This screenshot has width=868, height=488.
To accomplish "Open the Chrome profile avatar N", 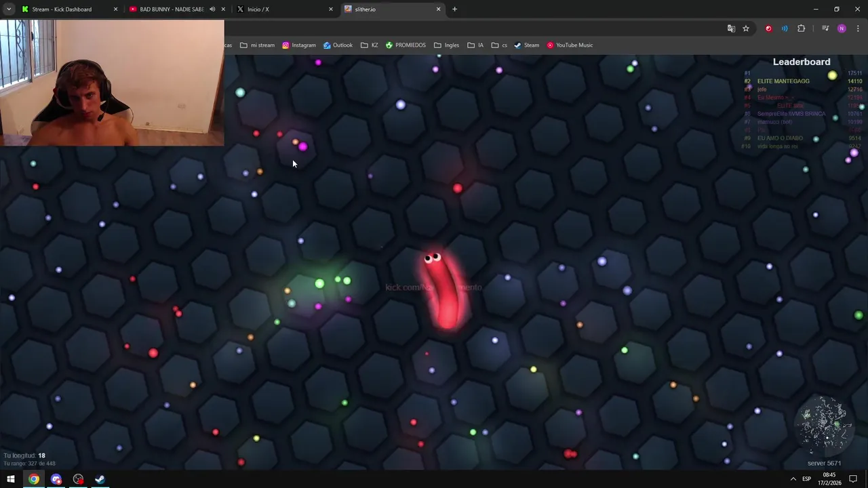I will (842, 28).
